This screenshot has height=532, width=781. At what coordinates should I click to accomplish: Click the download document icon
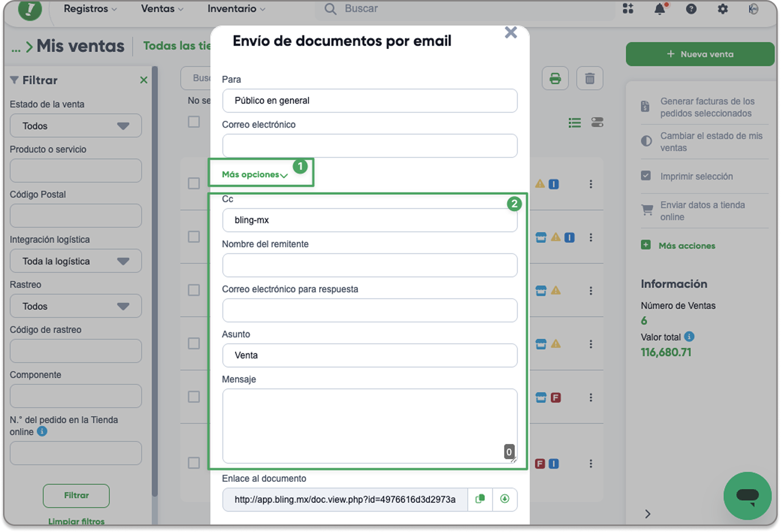click(x=504, y=499)
